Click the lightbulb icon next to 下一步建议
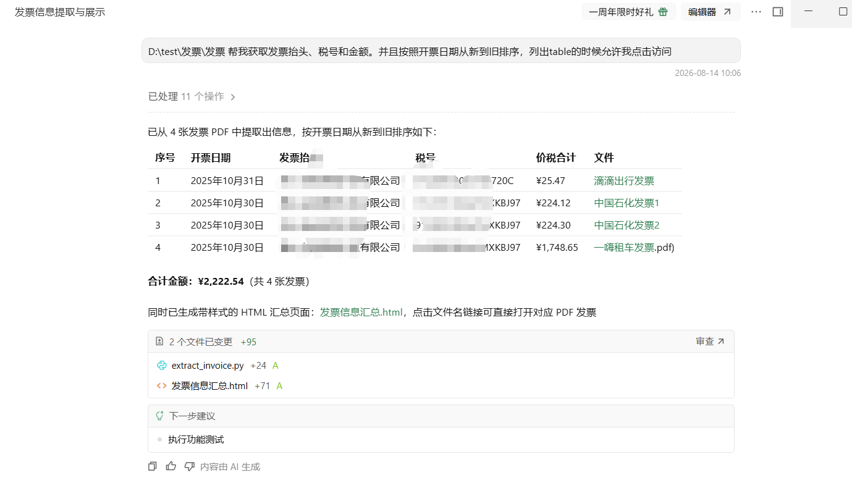The height and width of the screenshot is (504, 852). click(x=159, y=416)
